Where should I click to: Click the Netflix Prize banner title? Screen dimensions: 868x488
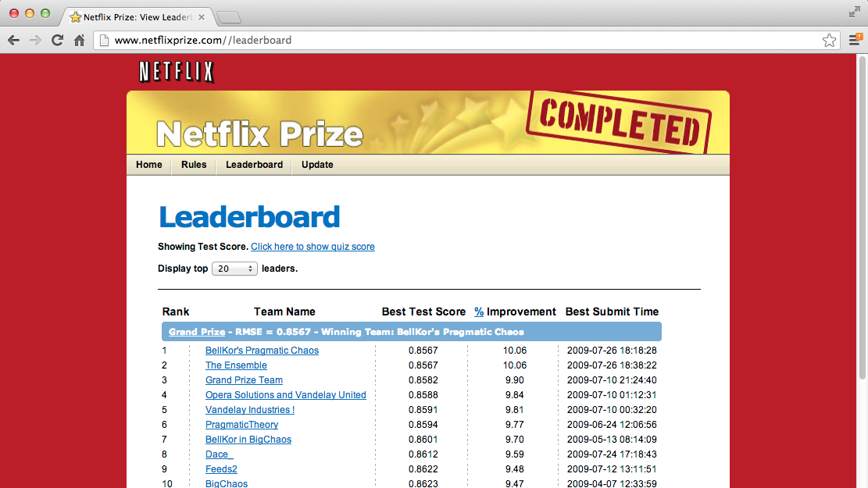click(x=259, y=134)
